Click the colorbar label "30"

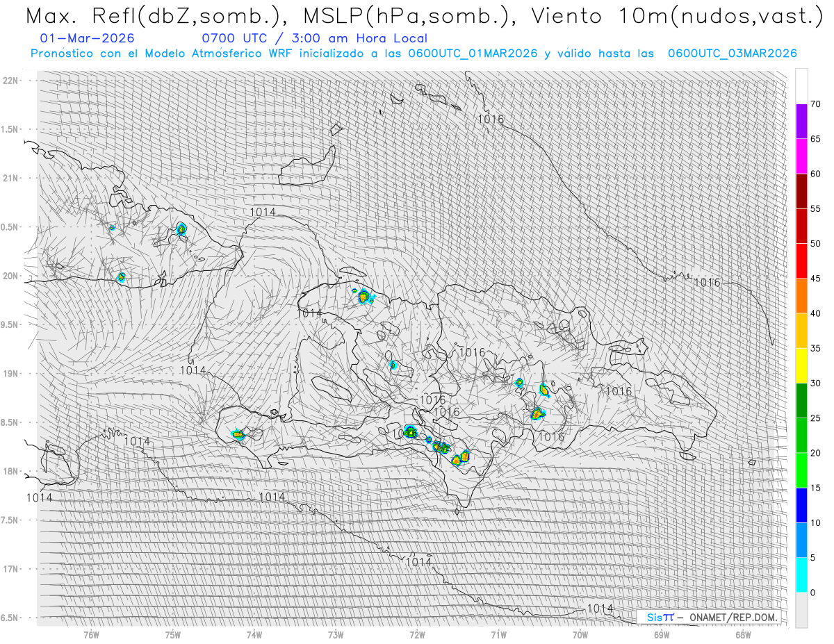pos(815,383)
